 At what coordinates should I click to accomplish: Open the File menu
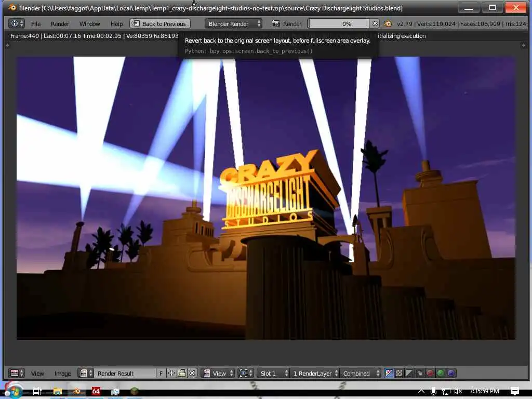click(x=36, y=24)
